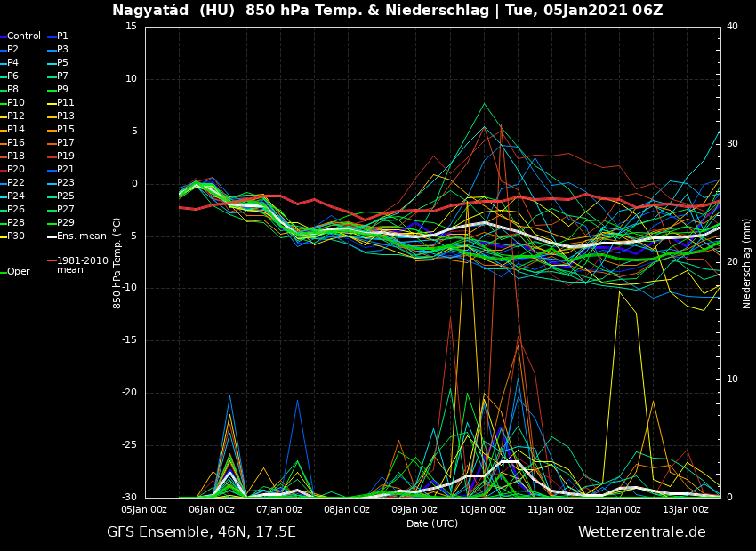Click the P30 legend item
The height and width of the screenshot is (551, 756).
click(x=16, y=236)
